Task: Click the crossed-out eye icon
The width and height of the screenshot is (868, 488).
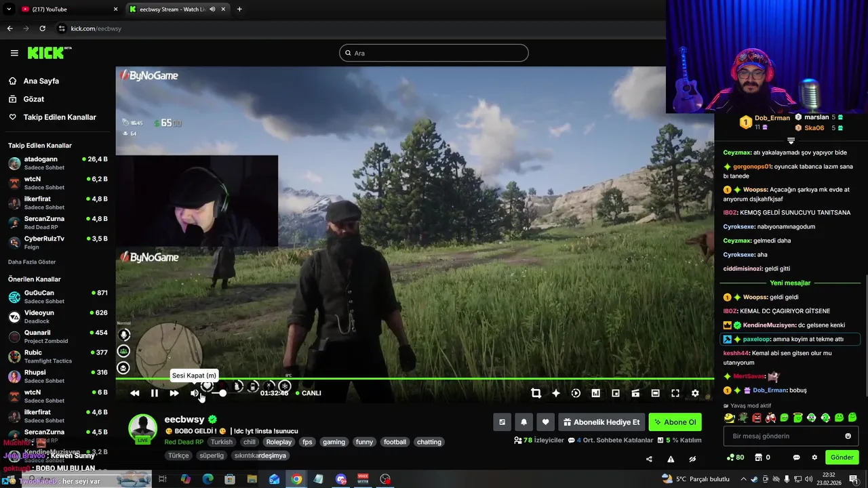Action: 692,459
